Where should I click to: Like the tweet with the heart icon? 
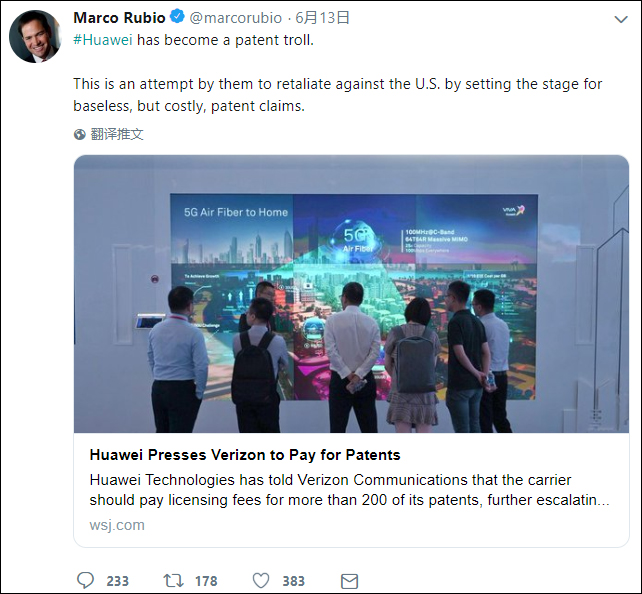coord(261,580)
